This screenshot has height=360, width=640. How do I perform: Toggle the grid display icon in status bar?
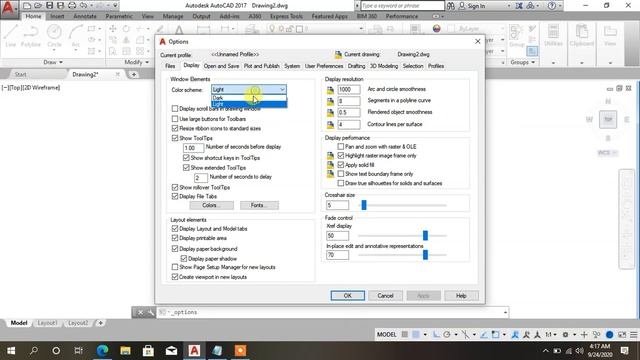[404, 334]
